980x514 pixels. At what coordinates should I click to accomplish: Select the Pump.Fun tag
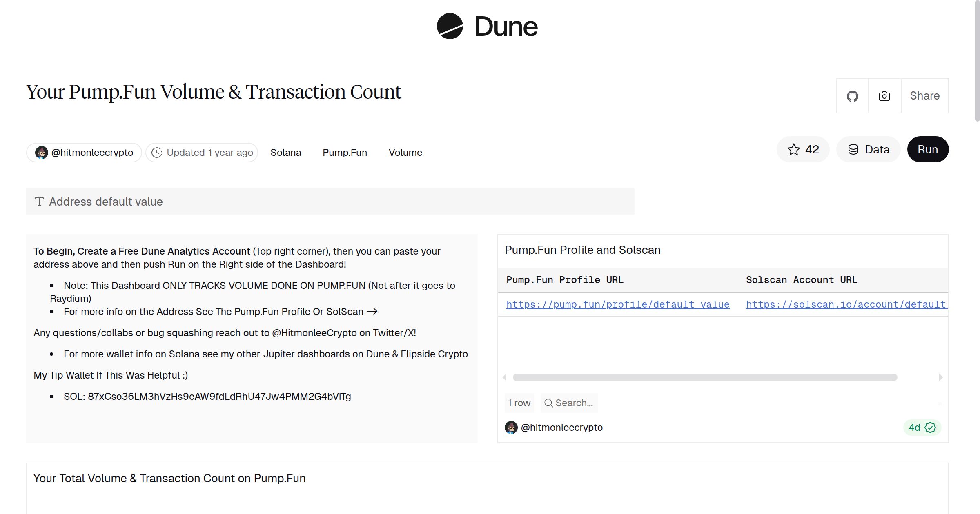345,152
